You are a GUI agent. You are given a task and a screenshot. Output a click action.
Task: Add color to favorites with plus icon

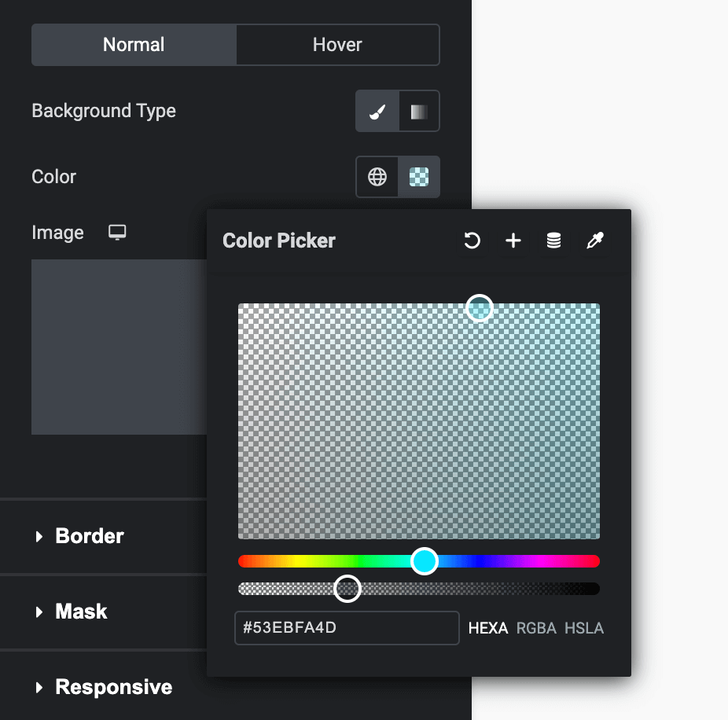(513, 241)
